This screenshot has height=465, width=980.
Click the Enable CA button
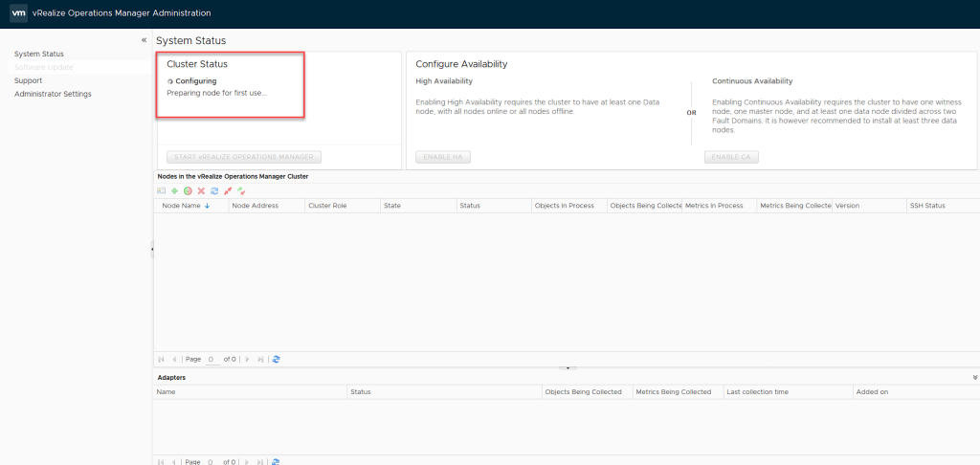(731, 157)
